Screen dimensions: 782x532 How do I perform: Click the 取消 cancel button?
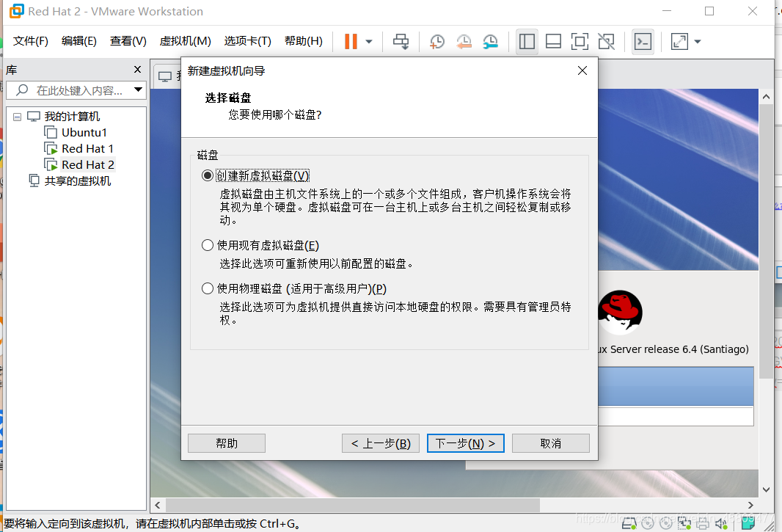pyautogui.click(x=551, y=443)
